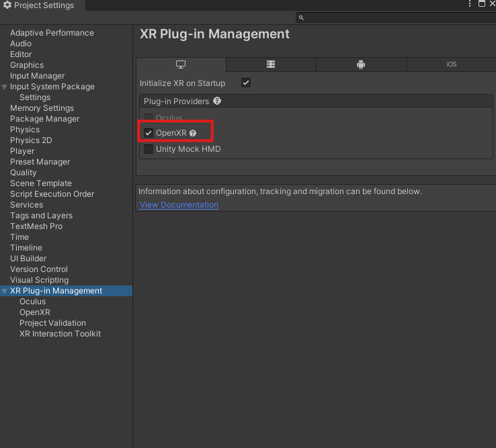Open the three-dot window options menu
The height and width of the screenshot is (448, 496).
[x=470, y=4]
